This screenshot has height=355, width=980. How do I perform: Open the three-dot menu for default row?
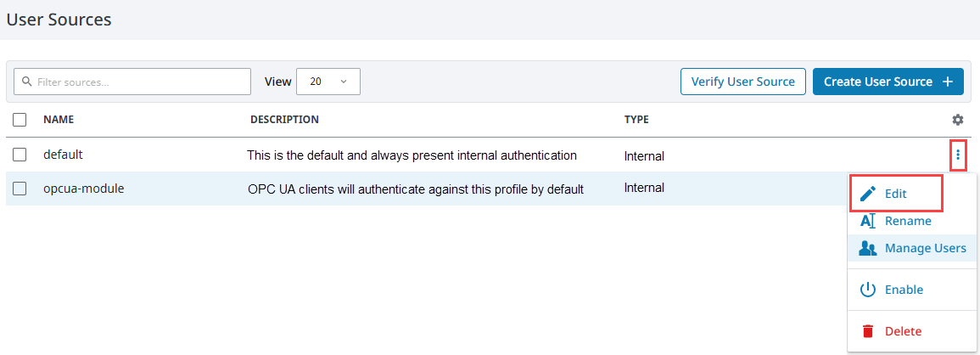[958, 154]
